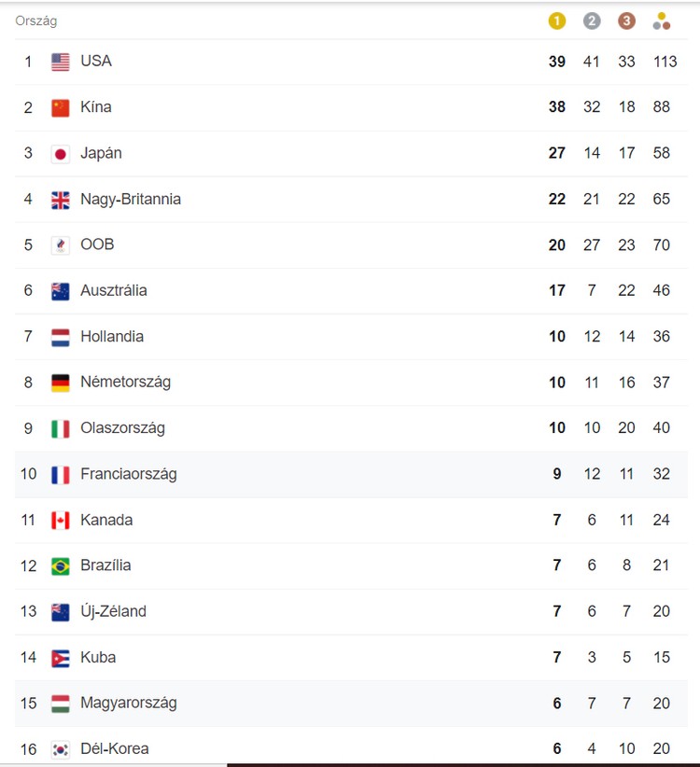Click the Cuban flag icon
700x767 pixels.
point(61,657)
